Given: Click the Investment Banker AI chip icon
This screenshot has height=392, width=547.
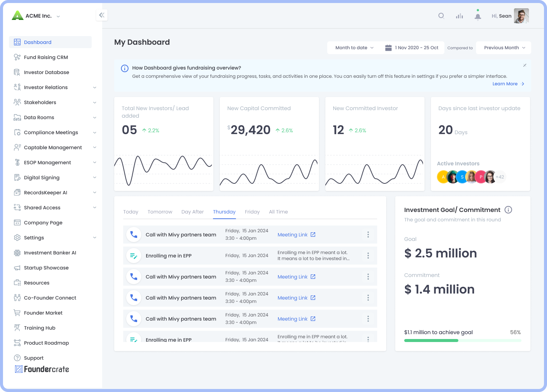Looking at the screenshot, I should (17, 253).
